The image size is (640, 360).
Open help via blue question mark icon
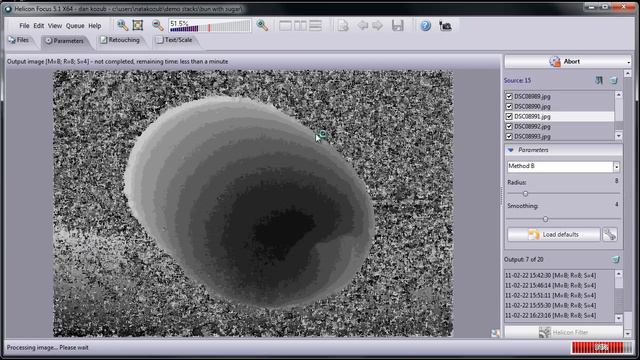pyautogui.click(x=426, y=26)
